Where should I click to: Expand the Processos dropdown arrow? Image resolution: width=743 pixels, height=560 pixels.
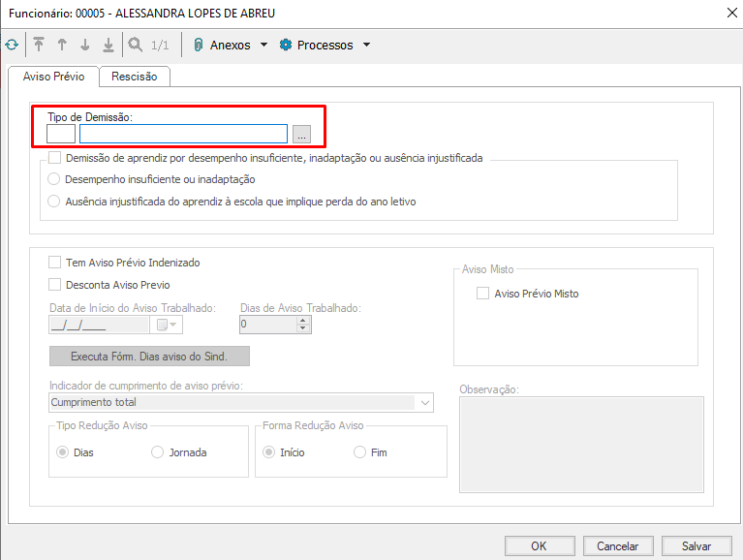pos(366,45)
